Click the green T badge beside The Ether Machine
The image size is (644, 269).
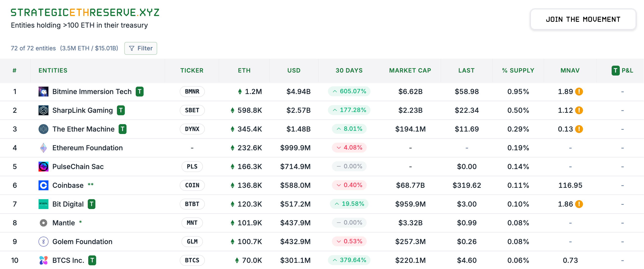pos(122,129)
